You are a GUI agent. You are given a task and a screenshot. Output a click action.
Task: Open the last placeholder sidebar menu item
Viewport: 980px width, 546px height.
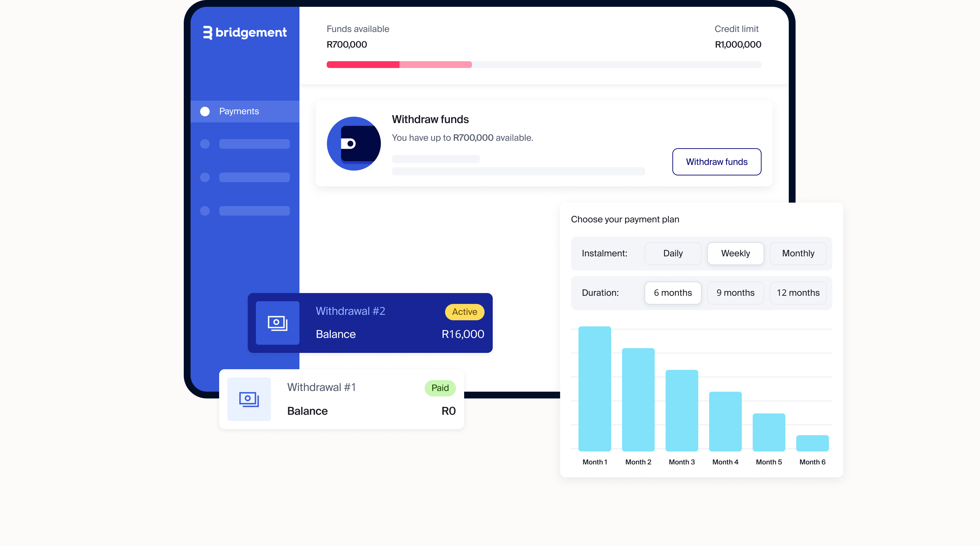(254, 211)
